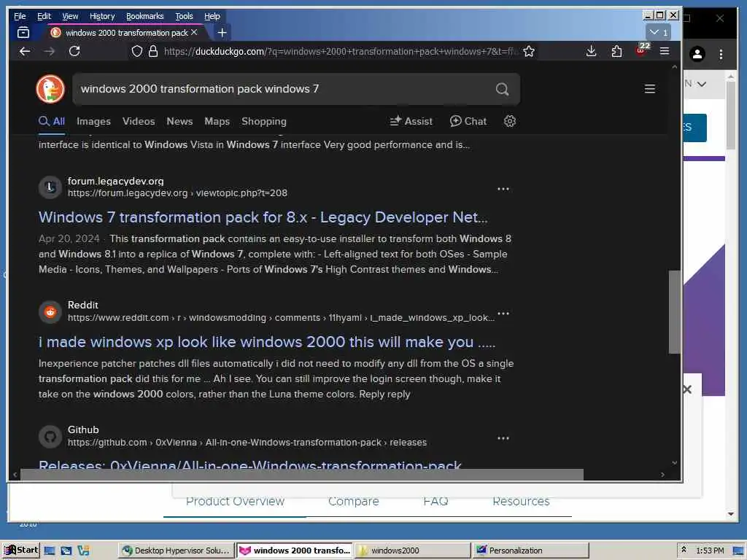Select the All results tab
Image resolution: width=747 pixels, height=560 pixels.
[52, 122]
